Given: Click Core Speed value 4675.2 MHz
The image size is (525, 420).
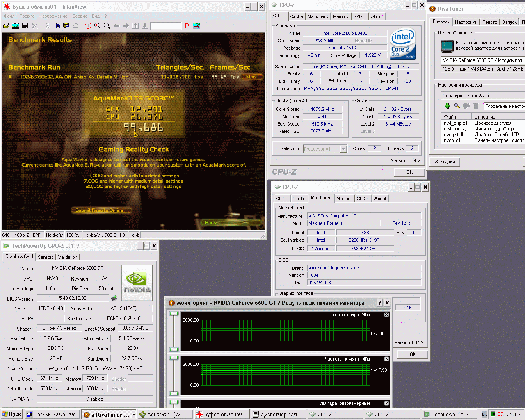Looking at the screenshot, I should click(x=322, y=109).
